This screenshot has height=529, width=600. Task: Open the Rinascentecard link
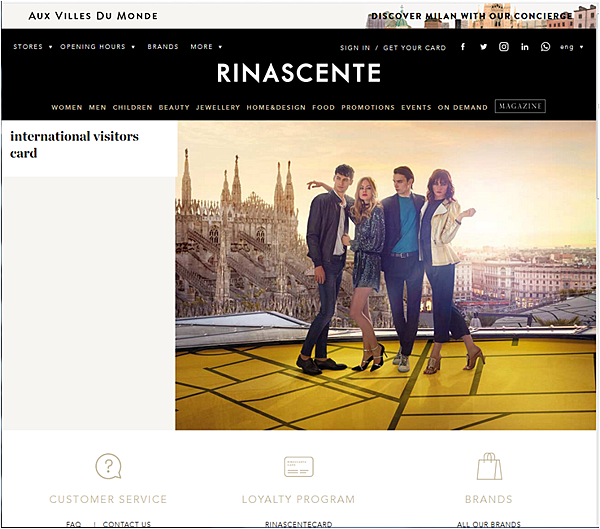coord(298,524)
